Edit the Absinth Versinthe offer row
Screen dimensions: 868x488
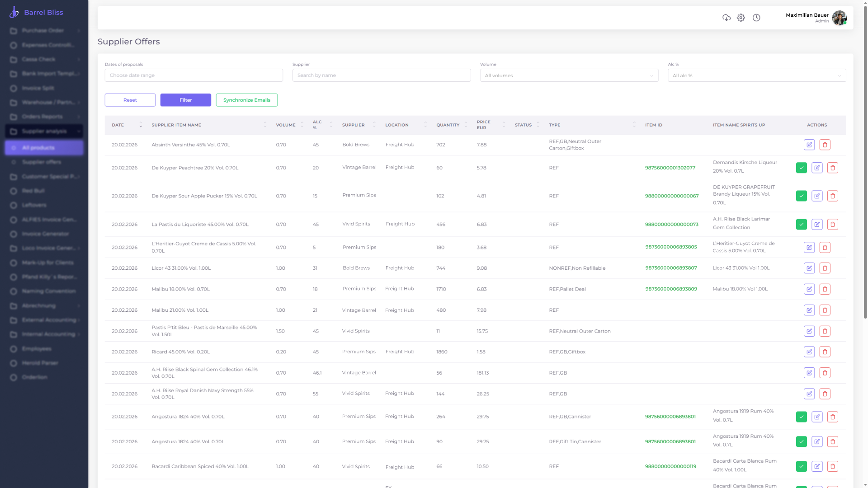[x=809, y=145]
